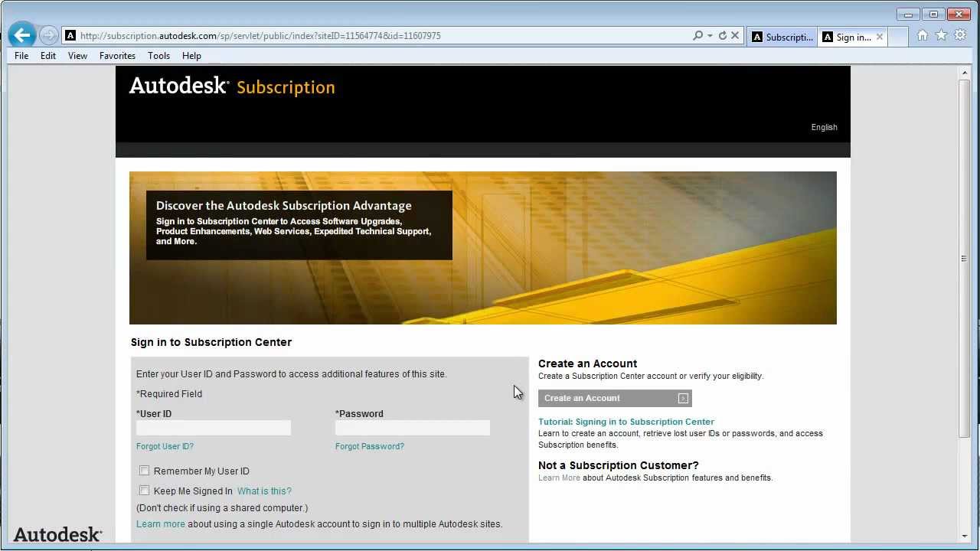Open the View menu
The width and height of the screenshot is (980, 551).
[77, 56]
